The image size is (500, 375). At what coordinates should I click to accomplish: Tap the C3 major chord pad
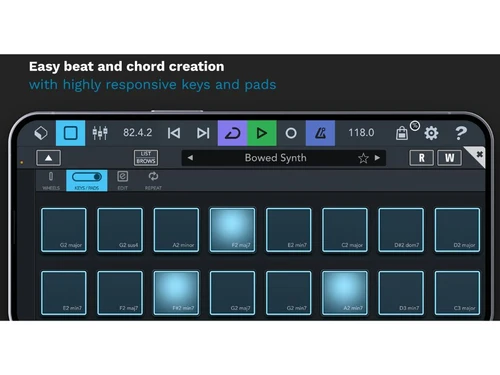(457, 293)
